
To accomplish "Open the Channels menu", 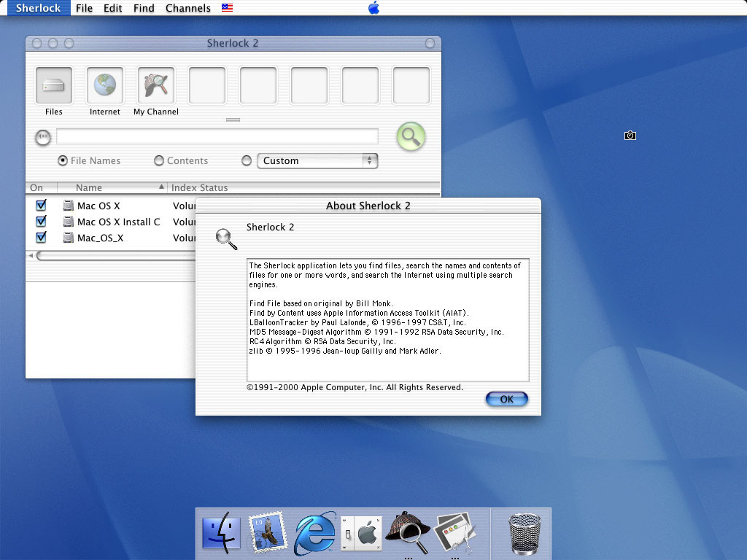I will pos(187,7).
